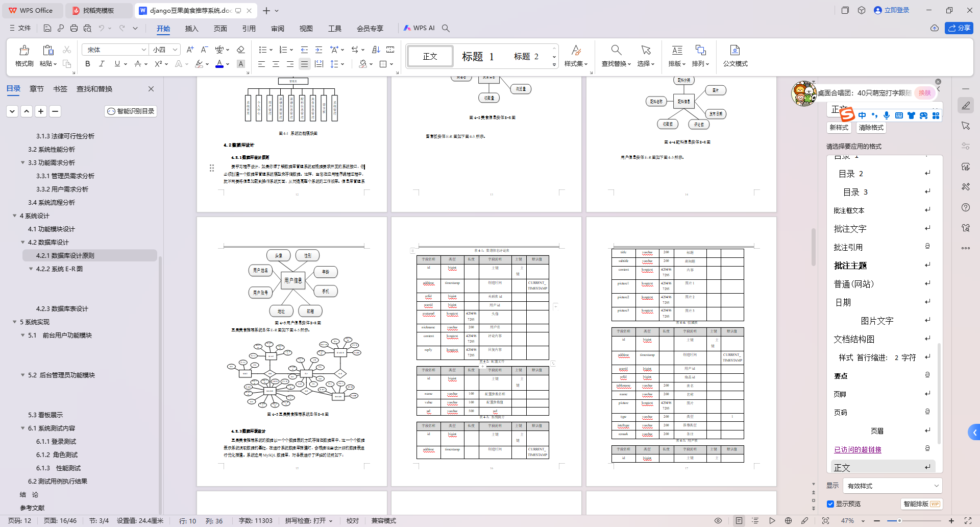Open the 文件 menu
This screenshot has width=980, height=527.
pos(20,28)
